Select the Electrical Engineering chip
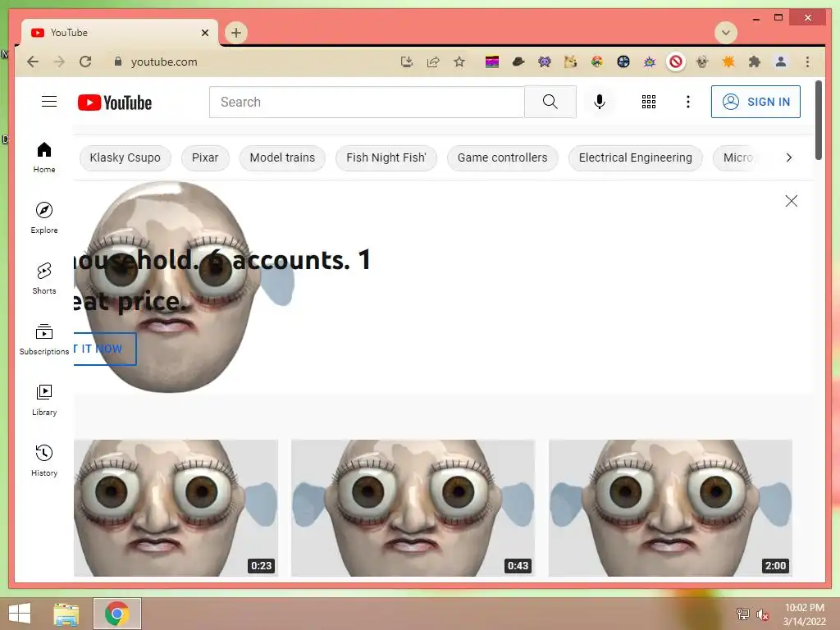Viewport: 840px width, 630px height. (636, 157)
